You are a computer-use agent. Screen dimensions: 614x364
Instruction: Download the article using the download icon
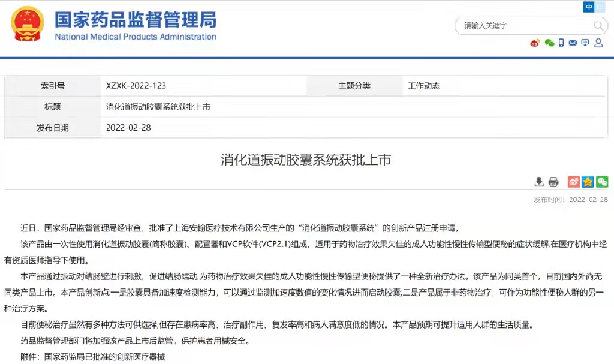click(x=539, y=182)
